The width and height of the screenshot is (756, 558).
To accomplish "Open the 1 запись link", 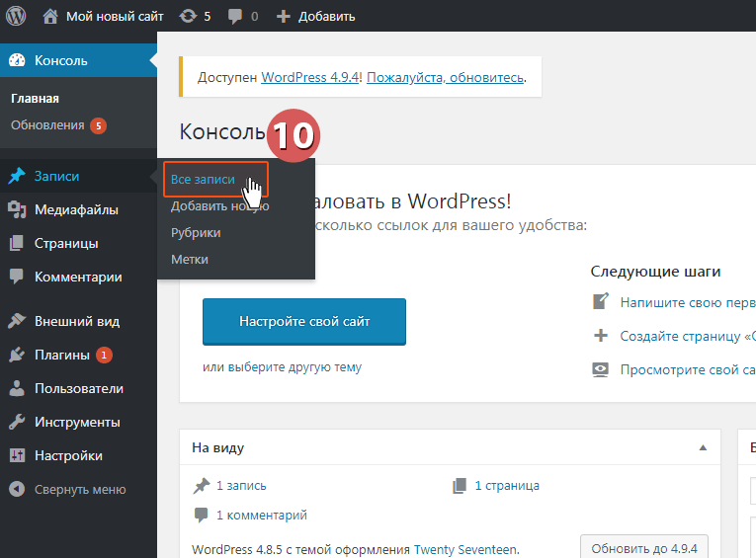I will 241,485.
